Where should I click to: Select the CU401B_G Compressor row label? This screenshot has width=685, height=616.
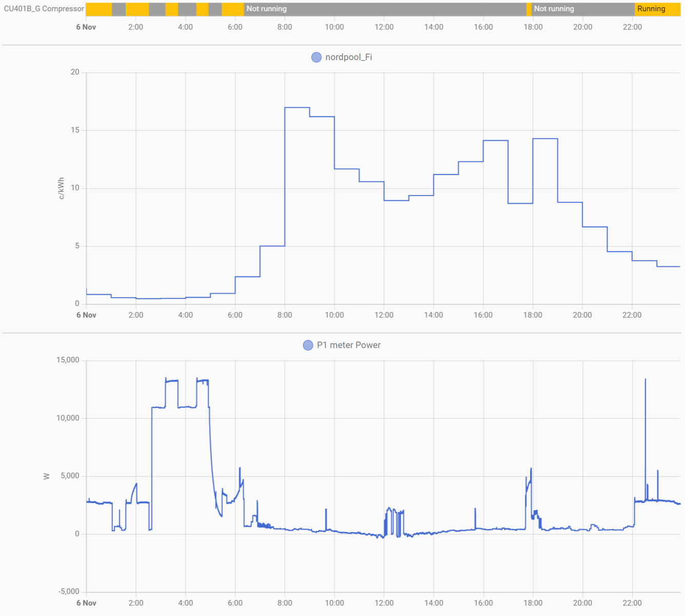pyautogui.click(x=44, y=9)
